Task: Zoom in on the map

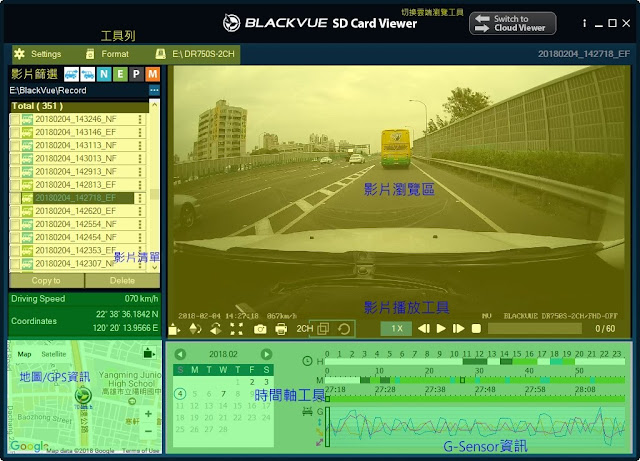Action: (x=149, y=414)
